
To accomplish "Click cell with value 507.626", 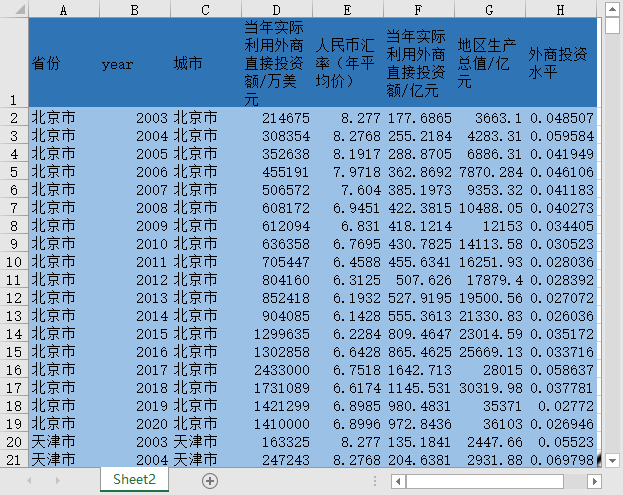I will [419, 280].
